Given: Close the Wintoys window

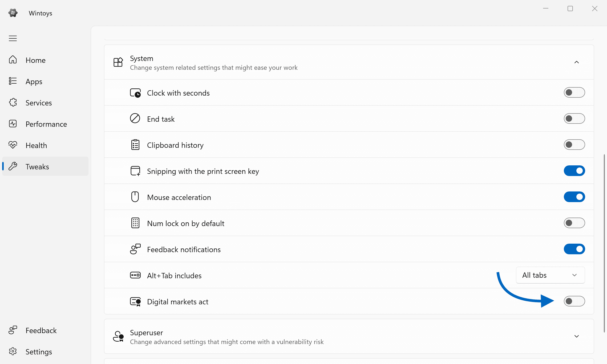Looking at the screenshot, I should (595, 9).
